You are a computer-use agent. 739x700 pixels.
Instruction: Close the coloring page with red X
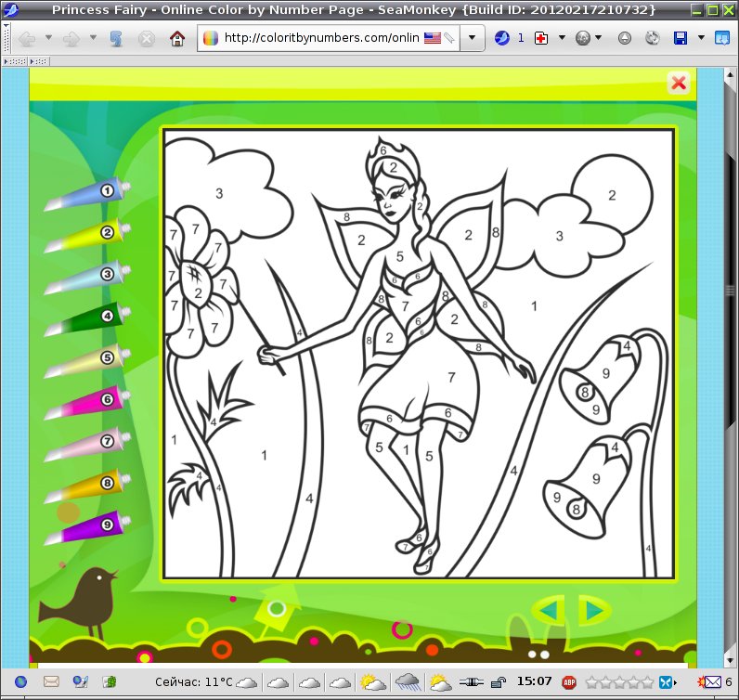click(679, 83)
